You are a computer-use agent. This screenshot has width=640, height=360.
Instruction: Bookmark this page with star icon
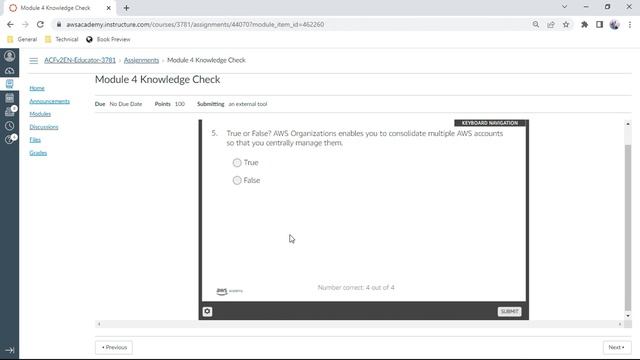(566, 24)
